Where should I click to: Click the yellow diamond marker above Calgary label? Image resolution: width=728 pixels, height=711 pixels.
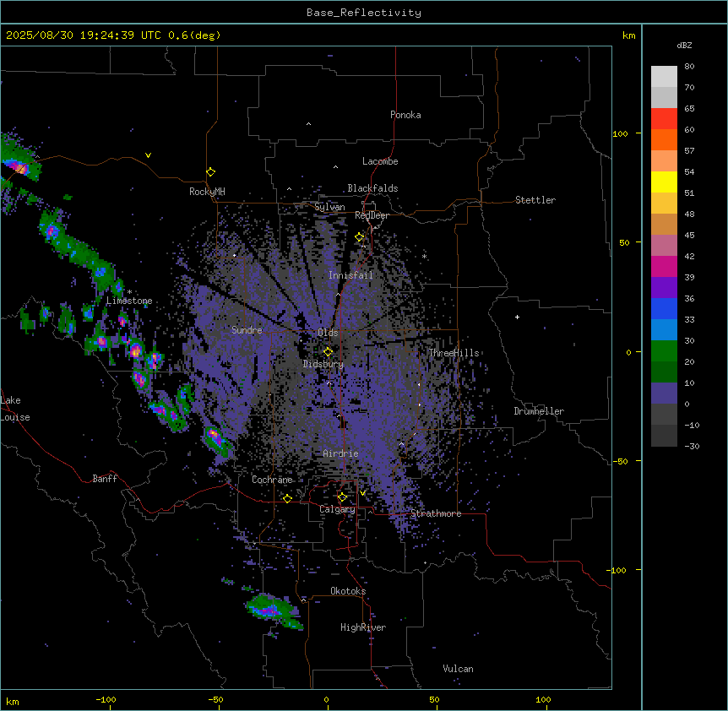[342, 497]
